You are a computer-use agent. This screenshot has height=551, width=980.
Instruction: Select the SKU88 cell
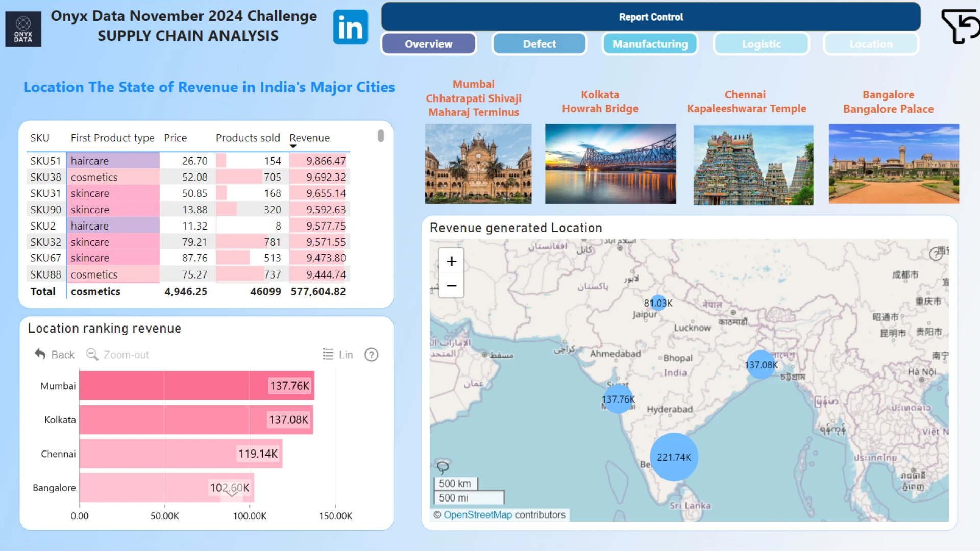point(45,274)
